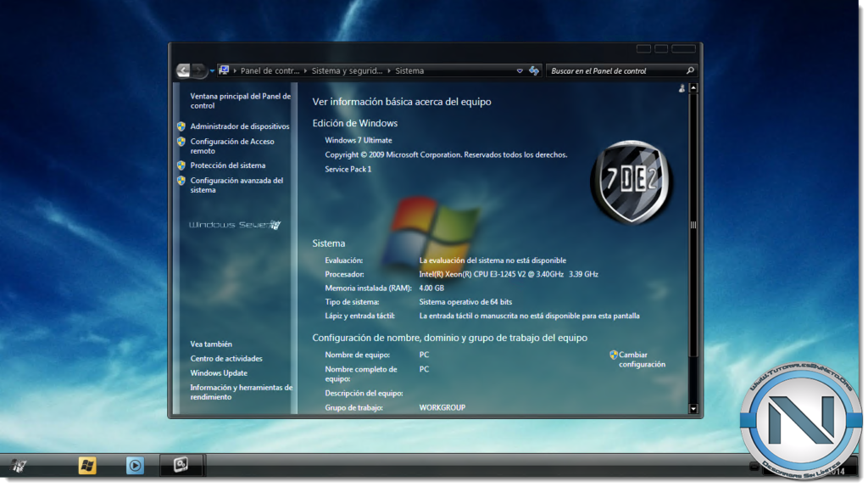Screen dimensions: 868x487
Task: Click the 'Buscar en el Panel de control' field
Action: (x=615, y=71)
